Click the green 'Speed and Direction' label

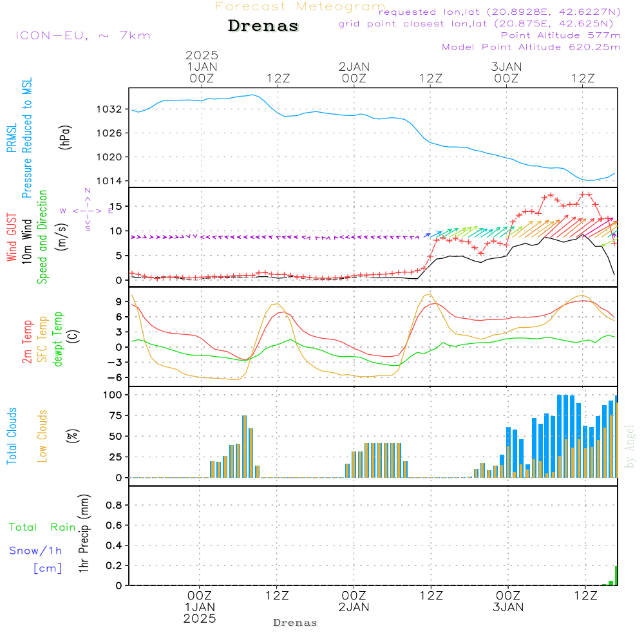(42, 237)
